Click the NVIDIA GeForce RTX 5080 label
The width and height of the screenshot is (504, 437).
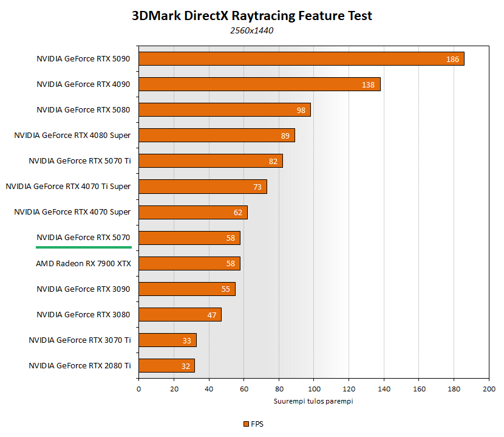tap(83, 110)
